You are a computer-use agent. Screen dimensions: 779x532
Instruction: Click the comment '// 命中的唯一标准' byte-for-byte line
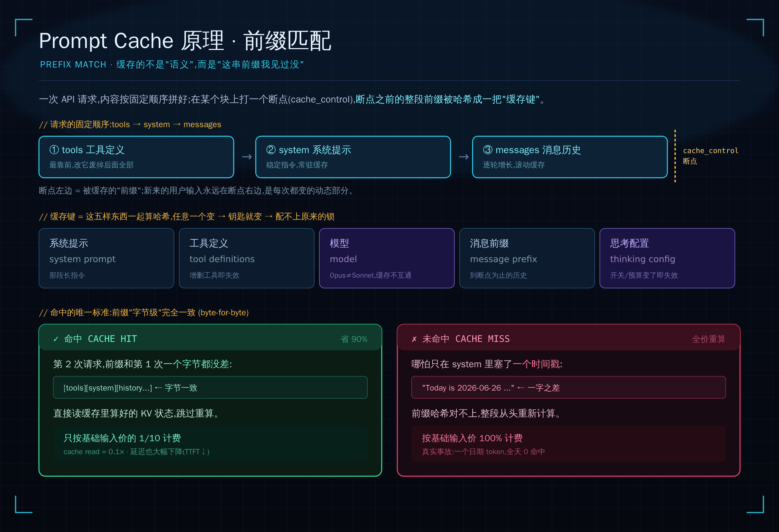pyautogui.click(x=144, y=313)
